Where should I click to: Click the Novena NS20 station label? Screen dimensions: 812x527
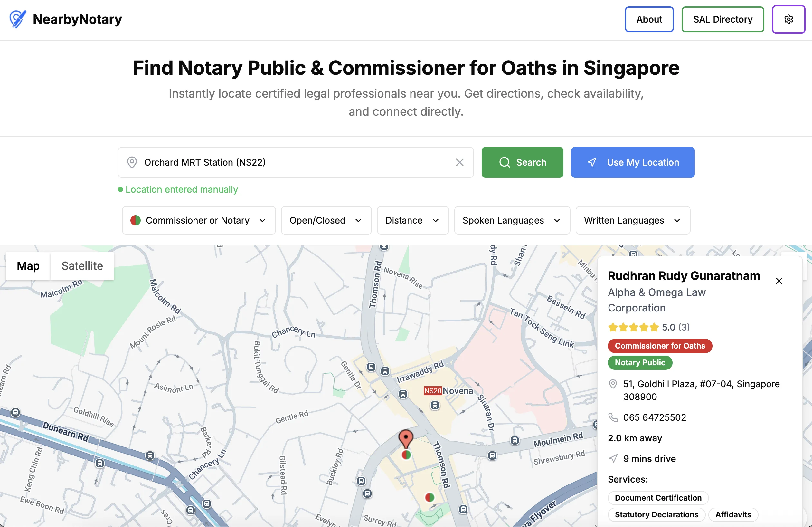(448, 391)
